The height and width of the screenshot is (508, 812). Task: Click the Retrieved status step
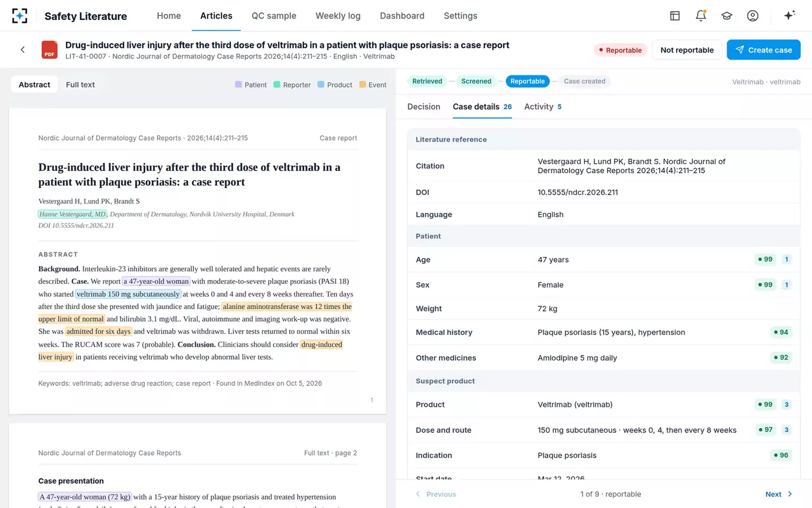pyautogui.click(x=427, y=81)
